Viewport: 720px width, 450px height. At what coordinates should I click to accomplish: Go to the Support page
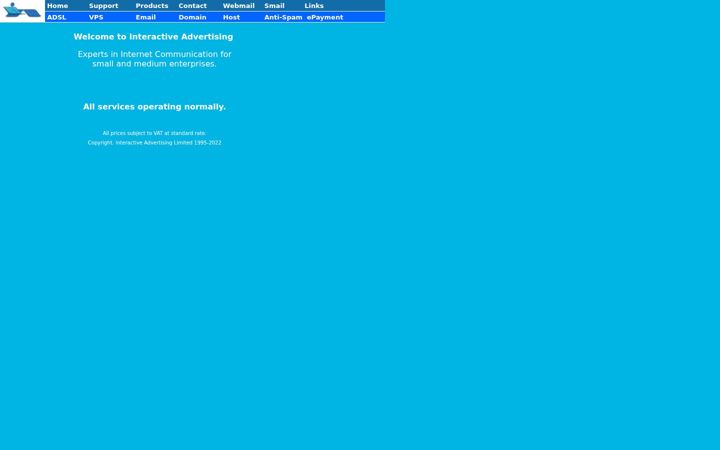tap(103, 6)
